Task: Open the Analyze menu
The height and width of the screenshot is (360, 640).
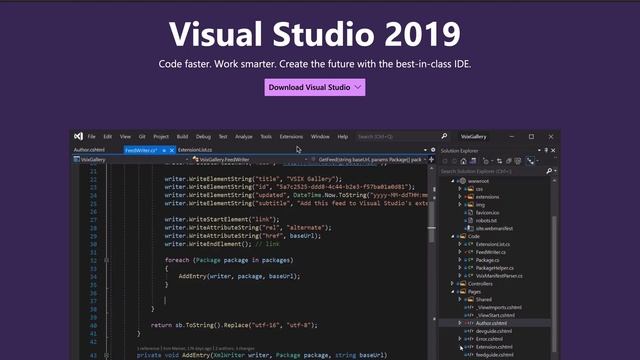Action: tap(244, 137)
